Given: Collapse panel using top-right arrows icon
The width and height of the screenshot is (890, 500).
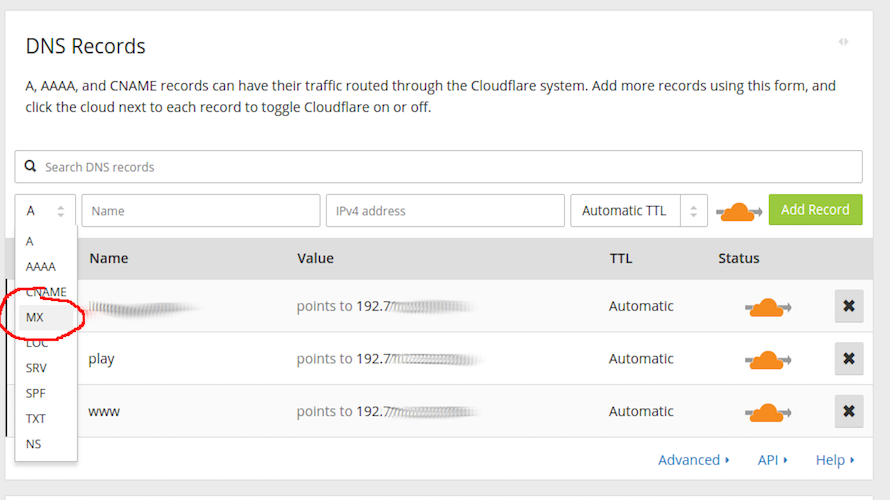Looking at the screenshot, I should point(843,41).
